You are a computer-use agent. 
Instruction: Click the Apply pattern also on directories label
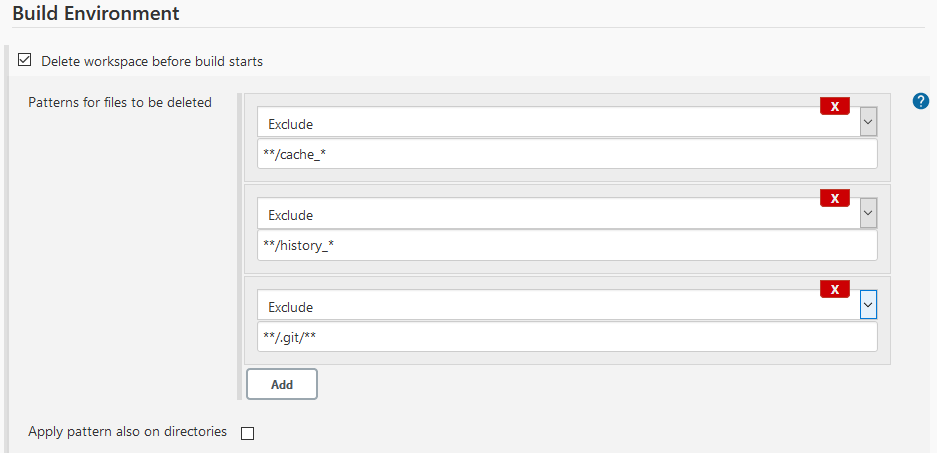(128, 432)
